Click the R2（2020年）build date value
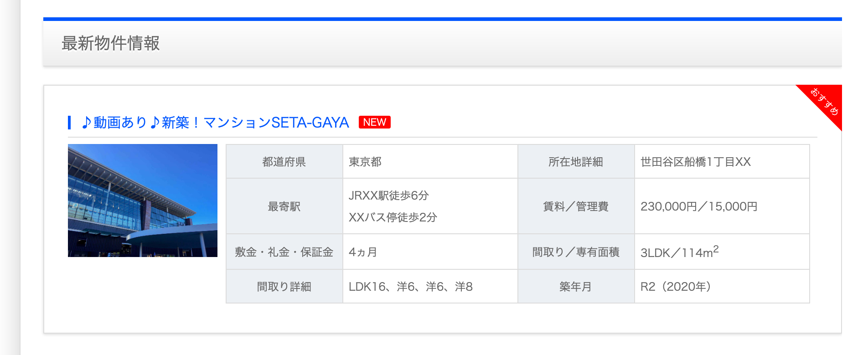868x355 pixels. tap(676, 287)
